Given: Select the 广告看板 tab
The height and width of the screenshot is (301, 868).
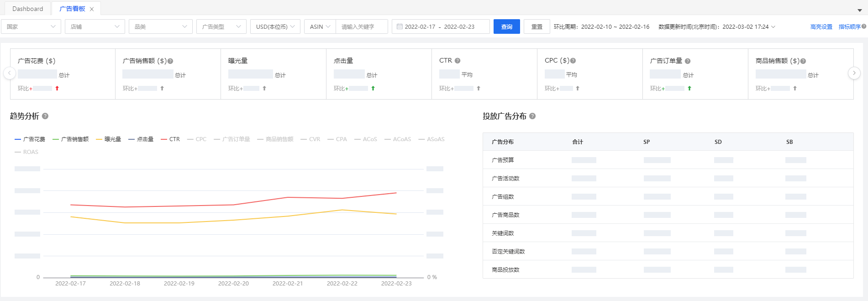Looking at the screenshot, I should tap(72, 9).
